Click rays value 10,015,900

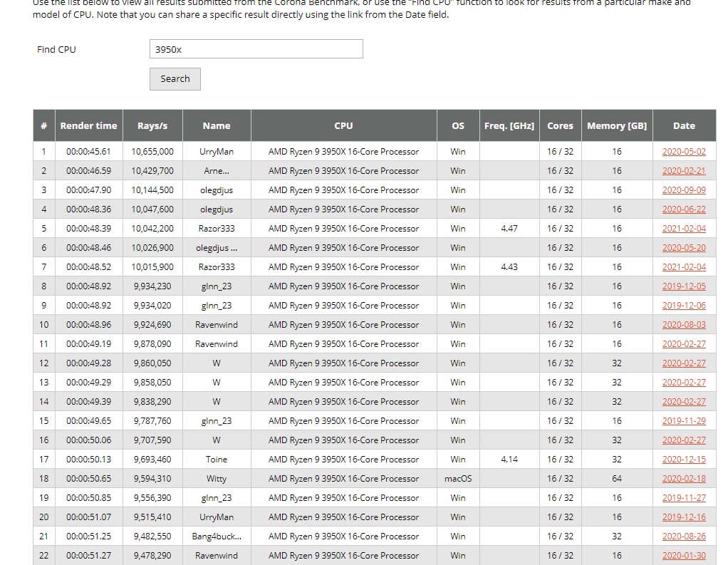(x=152, y=267)
